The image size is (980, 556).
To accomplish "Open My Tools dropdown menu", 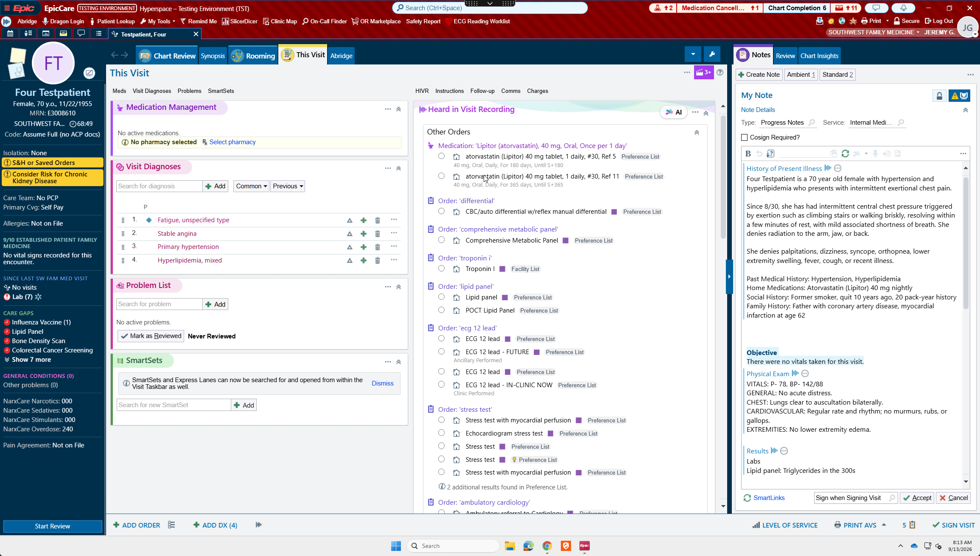I will click(x=158, y=21).
